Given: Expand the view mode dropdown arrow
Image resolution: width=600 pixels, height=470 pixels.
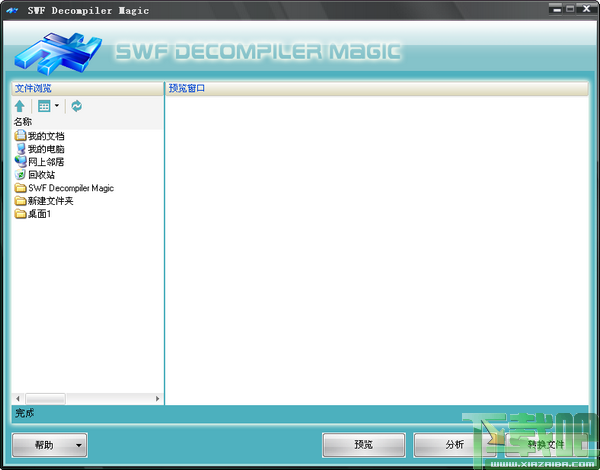Looking at the screenshot, I should click(x=57, y=105).
